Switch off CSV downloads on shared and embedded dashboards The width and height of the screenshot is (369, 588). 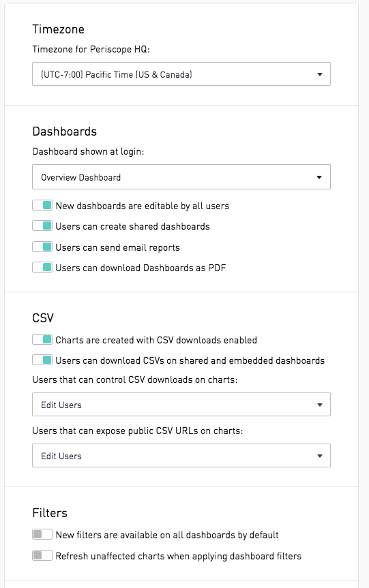pos(42,360)
